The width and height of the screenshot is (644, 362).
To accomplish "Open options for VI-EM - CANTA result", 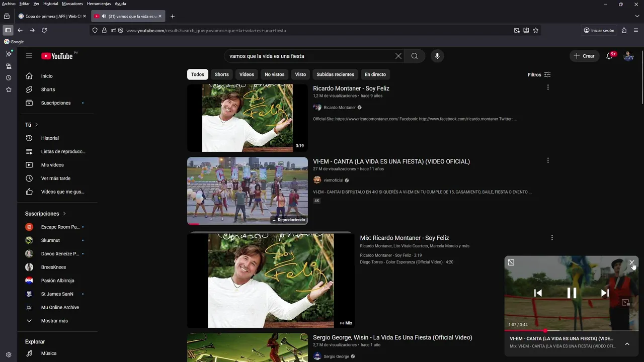I will click(548, 160).
